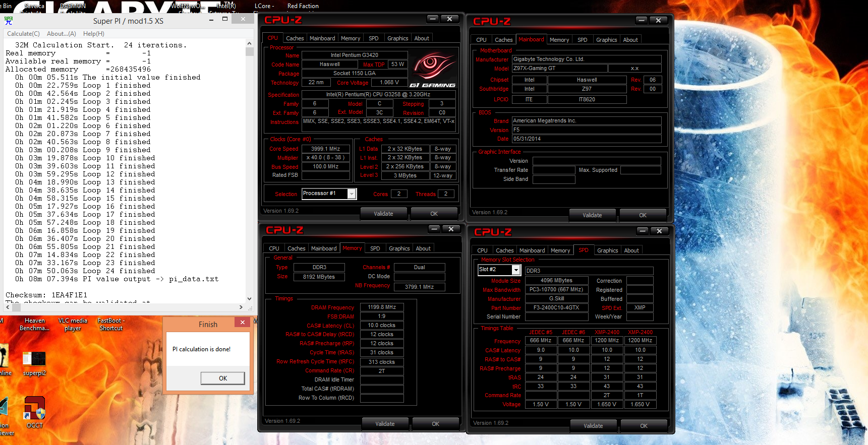The height and width of the screenshot is (445, 868).
Task: Expand the Slot #2 memory slot dropdown
Action: pos(516,270)
